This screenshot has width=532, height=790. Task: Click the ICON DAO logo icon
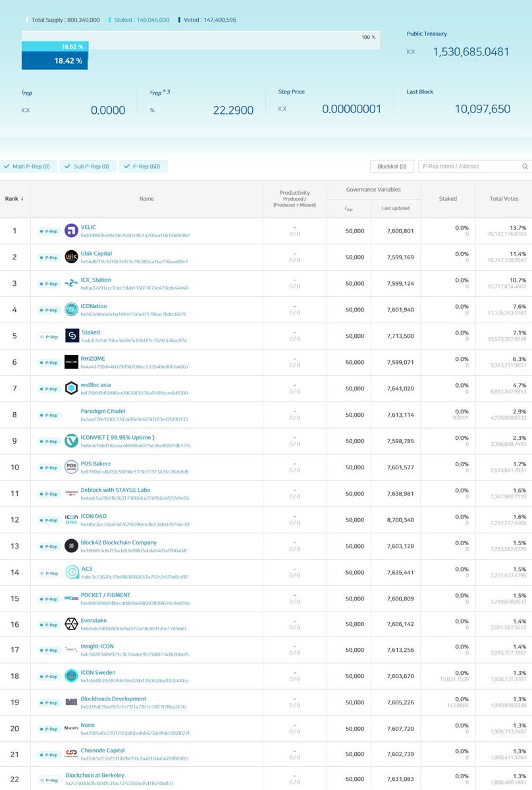click(x=72, y=520)
